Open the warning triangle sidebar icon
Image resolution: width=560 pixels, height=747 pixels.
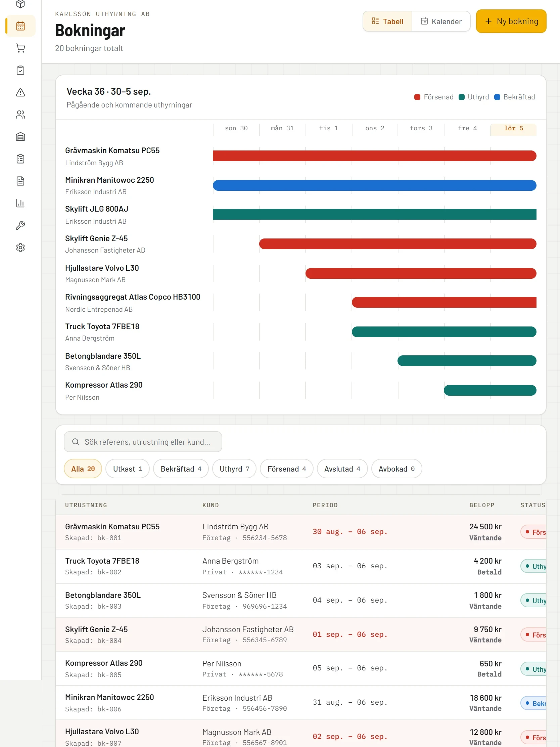click(20, 92)
